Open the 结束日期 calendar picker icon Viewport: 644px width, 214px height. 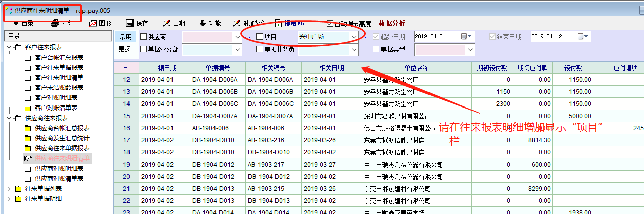pyautogui.click(x=581, y=36)
